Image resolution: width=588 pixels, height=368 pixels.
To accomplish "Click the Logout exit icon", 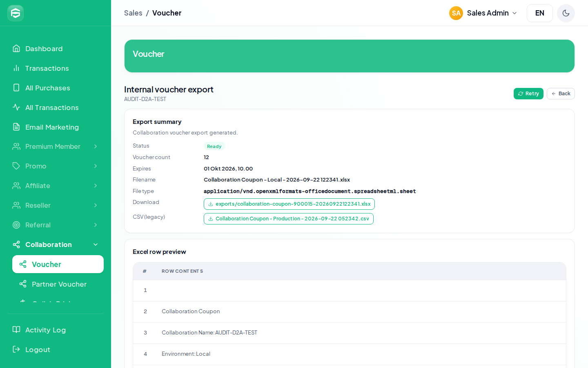I will click(16, 350).
